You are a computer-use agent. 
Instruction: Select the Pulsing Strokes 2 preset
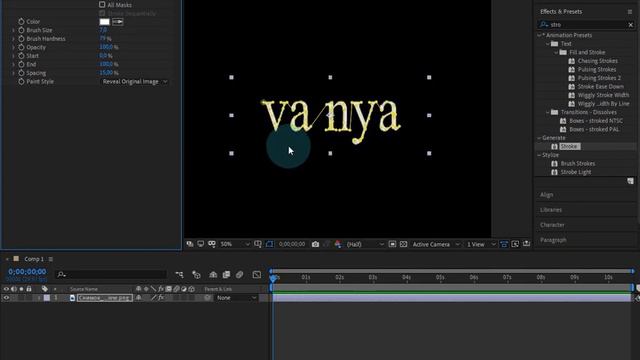(599, 78)
